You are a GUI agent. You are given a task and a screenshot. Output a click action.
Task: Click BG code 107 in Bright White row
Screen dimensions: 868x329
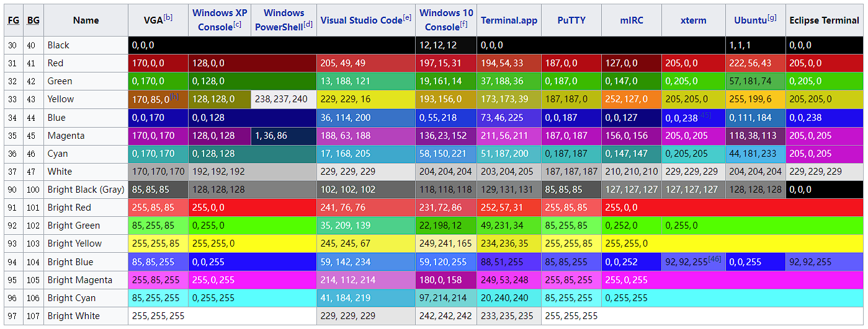34,316
